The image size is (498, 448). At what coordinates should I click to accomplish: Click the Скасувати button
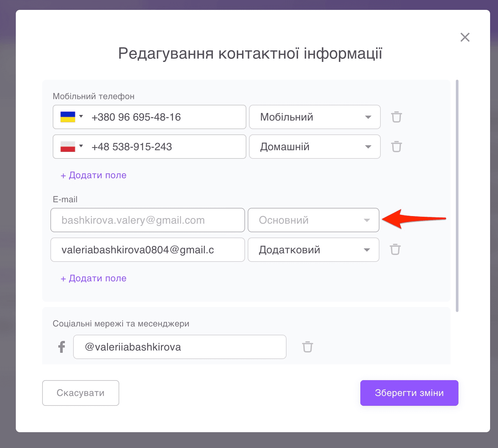[x=80, y=393]
